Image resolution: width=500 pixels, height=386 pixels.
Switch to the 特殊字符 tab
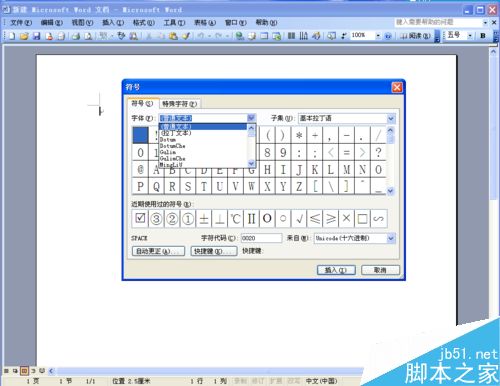click(x=180, y=104)
